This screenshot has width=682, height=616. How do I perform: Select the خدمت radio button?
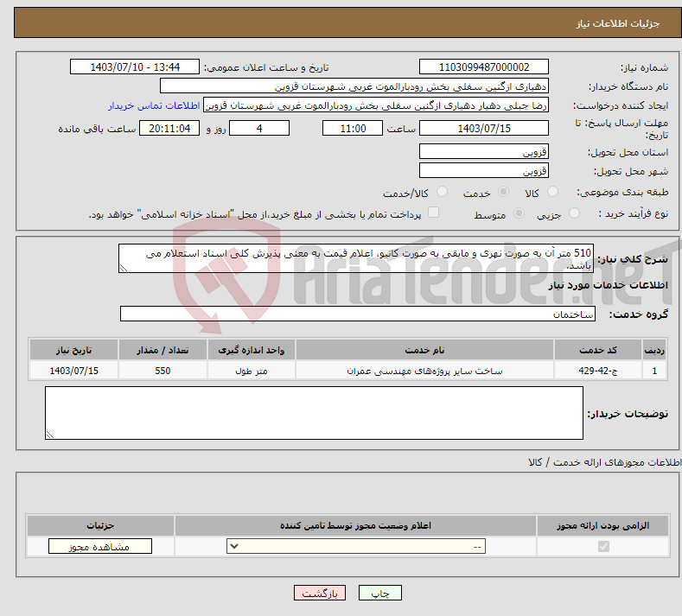pos(503,191)
